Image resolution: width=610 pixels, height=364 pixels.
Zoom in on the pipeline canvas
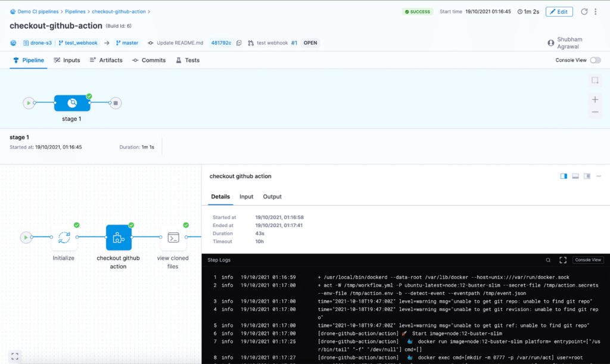click(595, 99)
